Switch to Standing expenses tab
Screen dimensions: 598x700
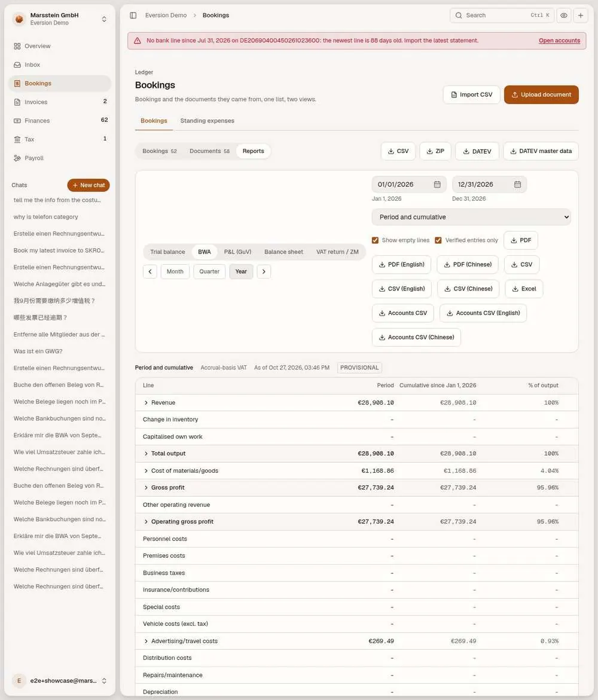pos(208,121)
